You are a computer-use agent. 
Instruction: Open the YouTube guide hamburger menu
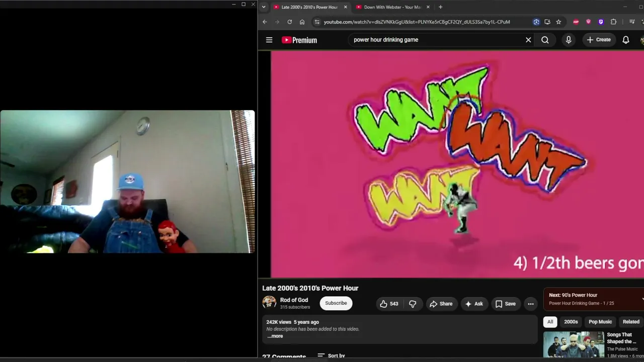(269, 40)
